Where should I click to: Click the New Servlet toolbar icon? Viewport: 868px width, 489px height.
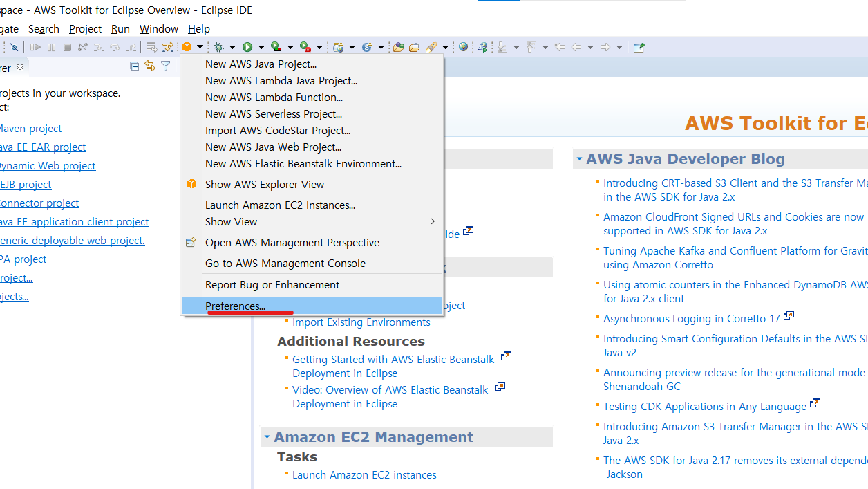[367, 47]
